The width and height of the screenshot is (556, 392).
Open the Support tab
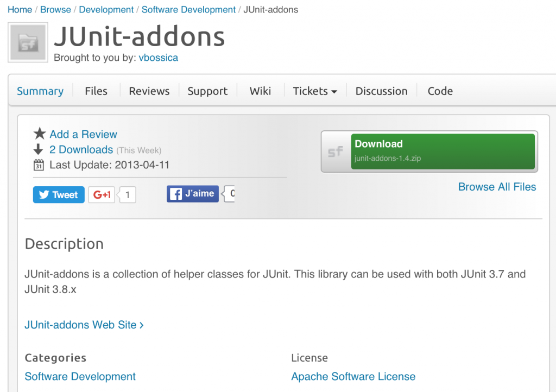pyautogui.click(x=207, y=91)
